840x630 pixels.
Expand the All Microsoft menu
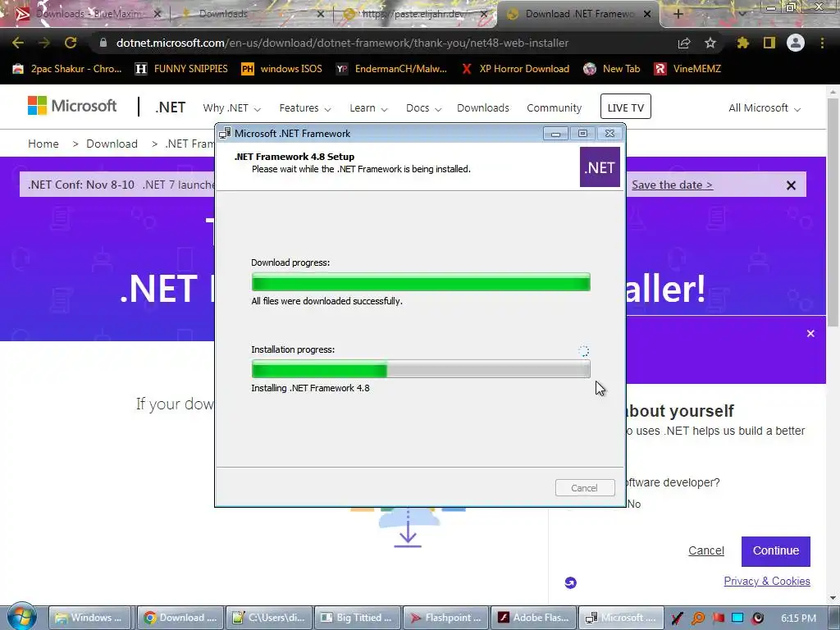point(765,108)
